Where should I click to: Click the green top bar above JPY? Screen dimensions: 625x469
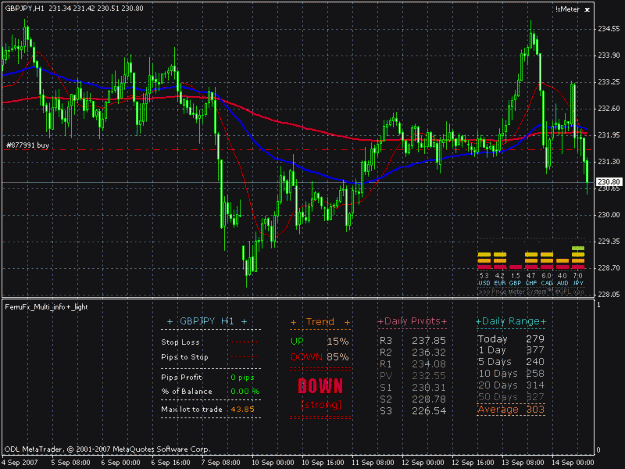point(578,248)
